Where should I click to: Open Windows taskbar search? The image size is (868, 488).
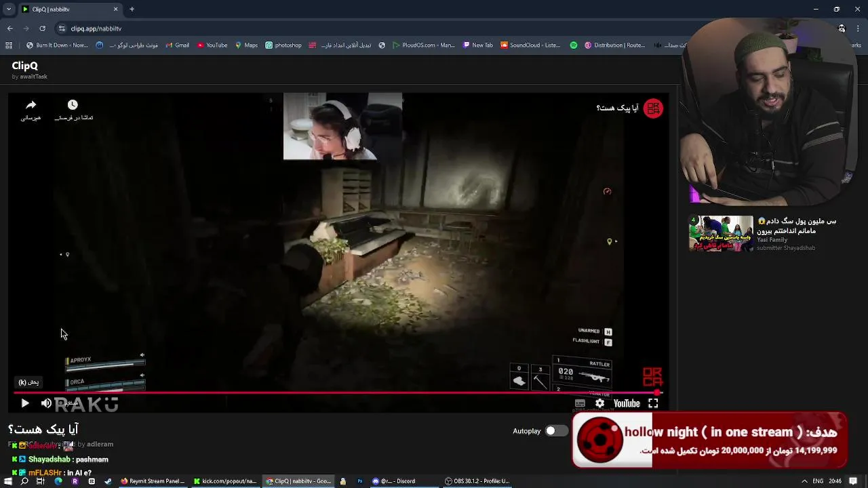pyautogui.click(x=24, y=481)
